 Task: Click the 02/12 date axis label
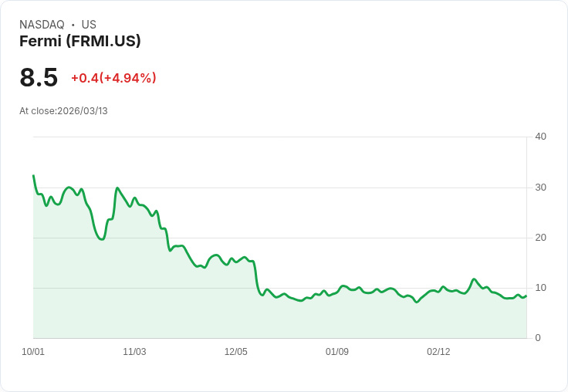(x=438, y=352)
